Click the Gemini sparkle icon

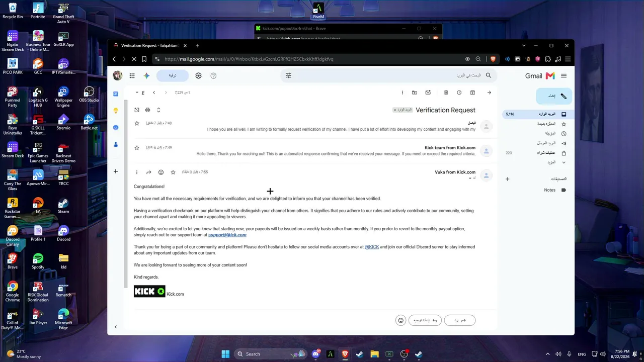(x=146, y=75)
